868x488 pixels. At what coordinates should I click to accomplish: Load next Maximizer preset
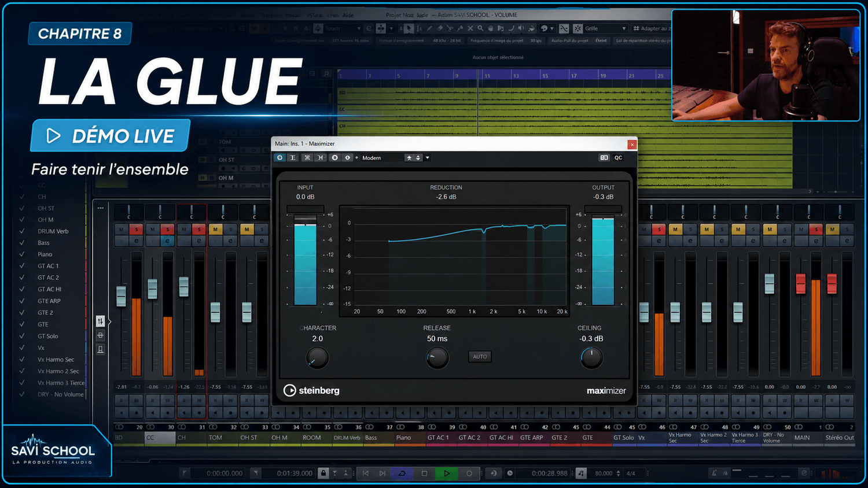[x=418, y=158]
